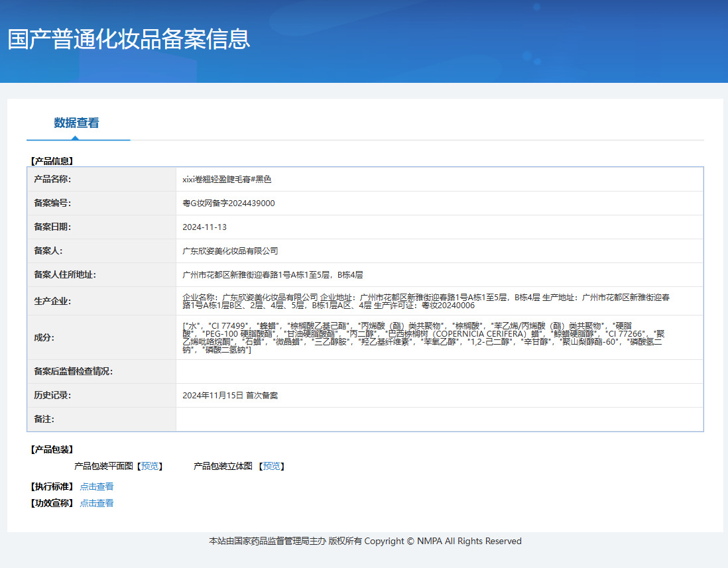This screenshot has height=568, width=728.
Task: Click the 成分 row label
Action: [44, 337]
